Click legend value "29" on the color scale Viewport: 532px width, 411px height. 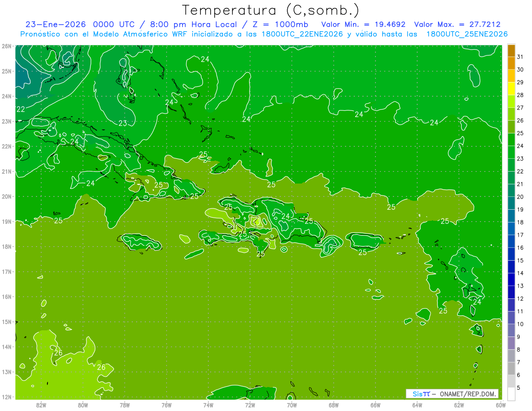(520, 82)
